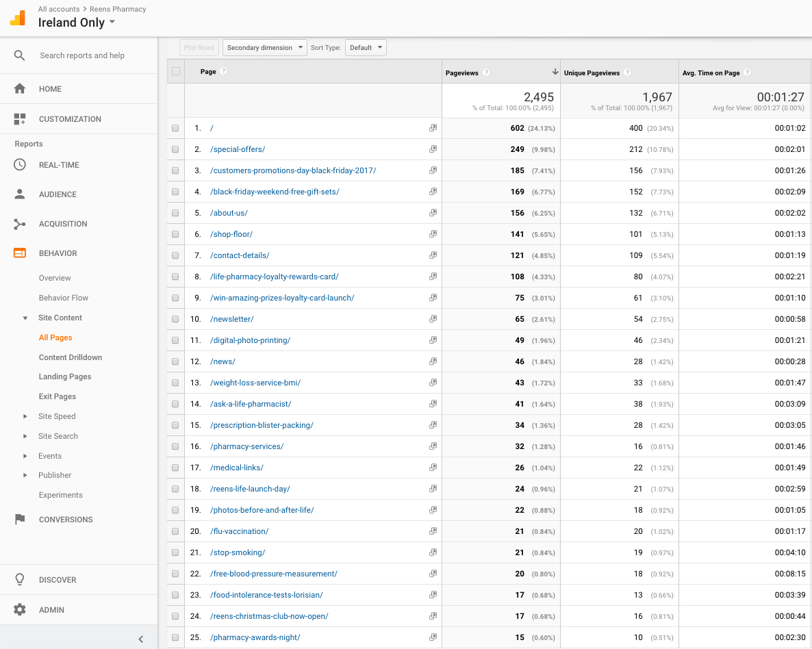
Task: Click the Google Analytics logo icon
Action: point(18,18)
